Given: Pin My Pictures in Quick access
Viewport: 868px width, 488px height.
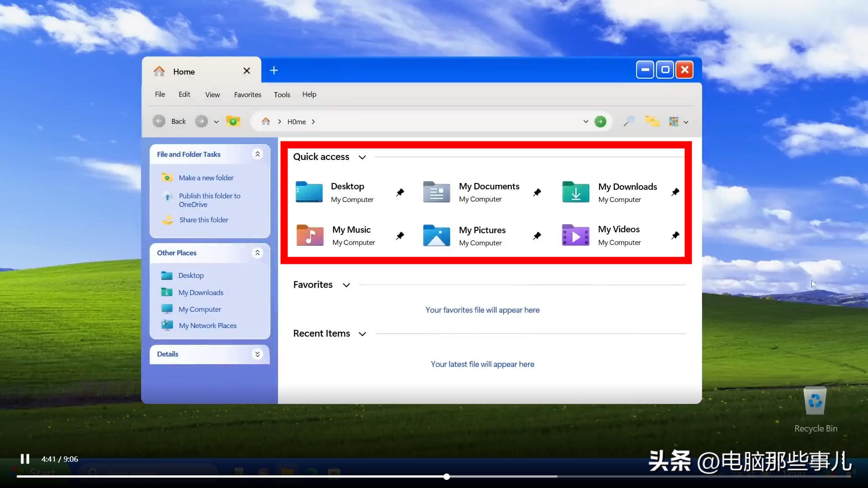Looking at the screenshot, I should point(537,235).
